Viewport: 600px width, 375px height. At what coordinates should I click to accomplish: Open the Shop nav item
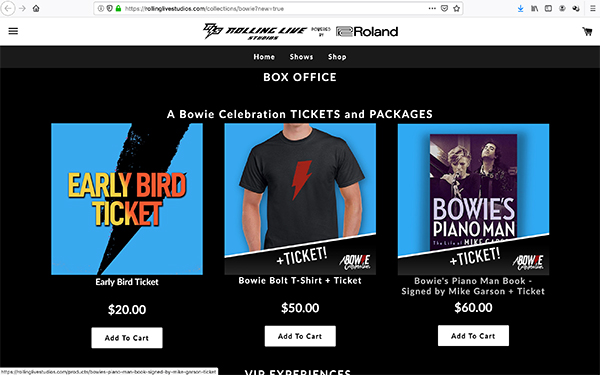tap(337, 57)
